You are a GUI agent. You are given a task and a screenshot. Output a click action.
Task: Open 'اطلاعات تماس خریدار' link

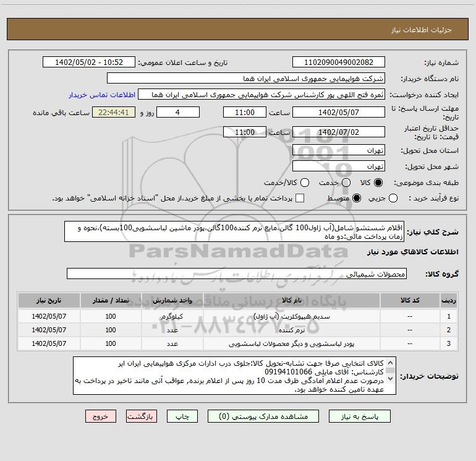[x=98, y=95]
